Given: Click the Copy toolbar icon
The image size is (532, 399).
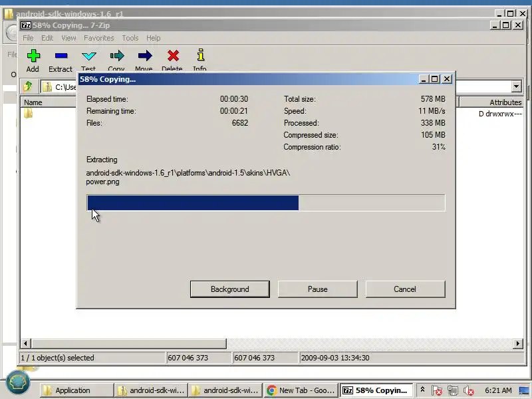Looking at the screenshot, I should 117,56.
